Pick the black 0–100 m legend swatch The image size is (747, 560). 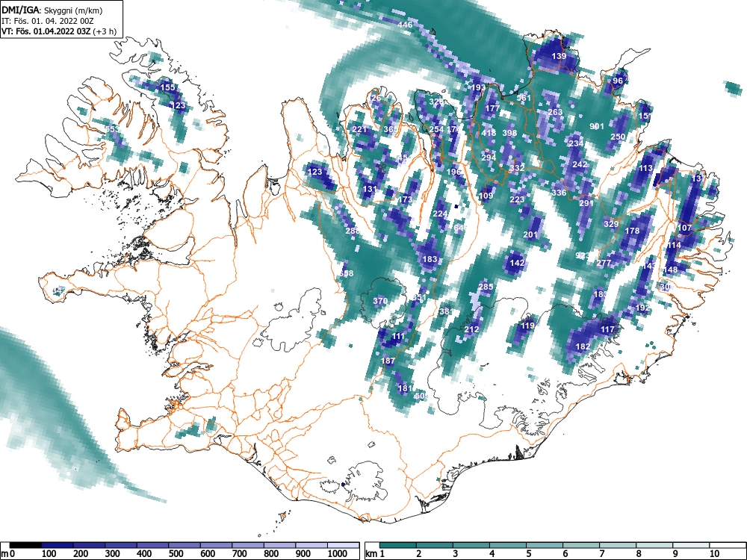(x=25, y=545)
